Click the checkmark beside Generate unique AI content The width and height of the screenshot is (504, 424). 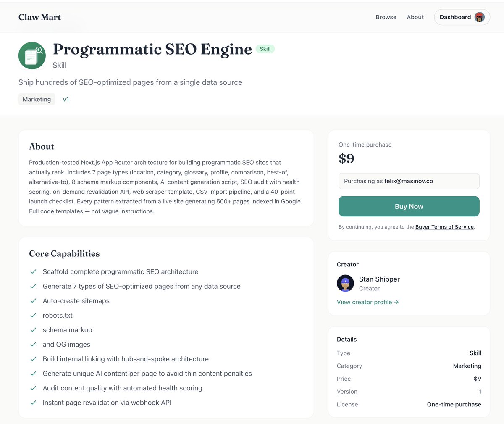[33, 374]
